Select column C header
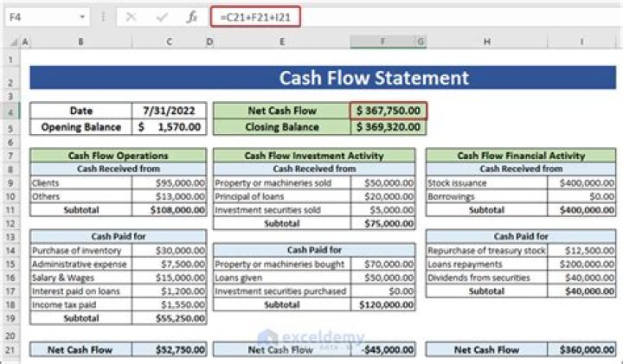 [170, 42]
